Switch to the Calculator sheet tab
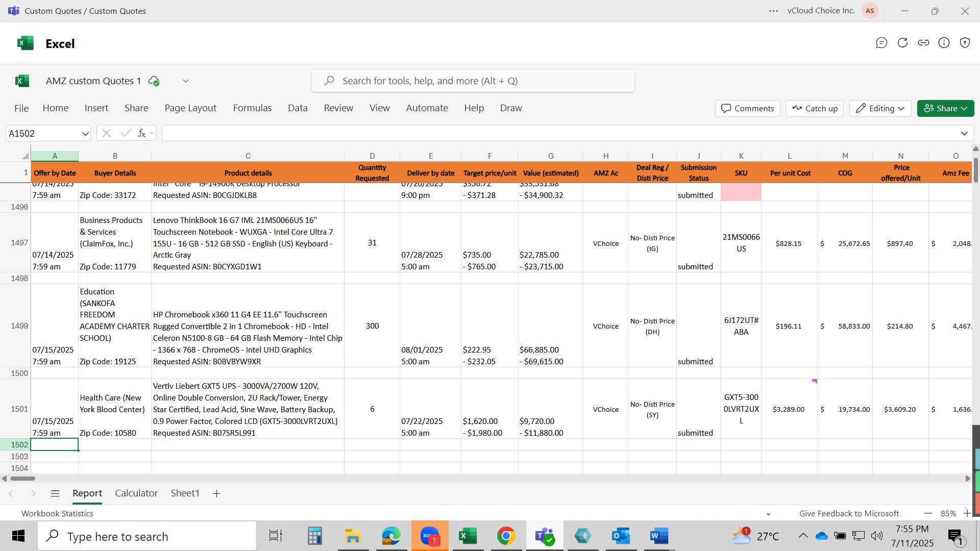The image size is (980, 551). pos(136,493)
